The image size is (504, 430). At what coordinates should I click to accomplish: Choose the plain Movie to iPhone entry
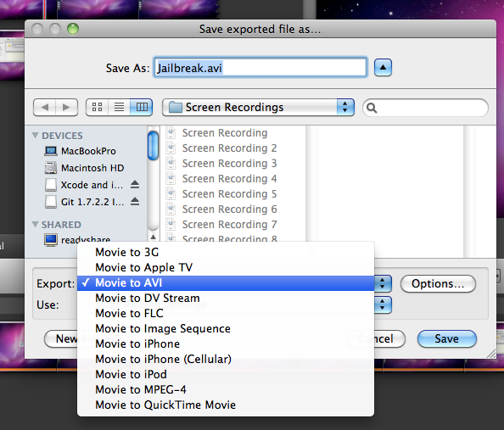226,343
